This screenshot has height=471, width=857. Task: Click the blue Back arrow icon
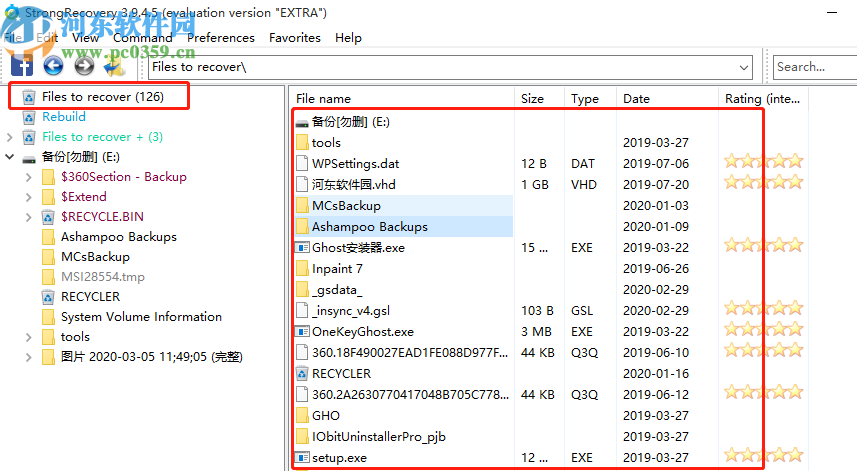[x=53, y=66]
